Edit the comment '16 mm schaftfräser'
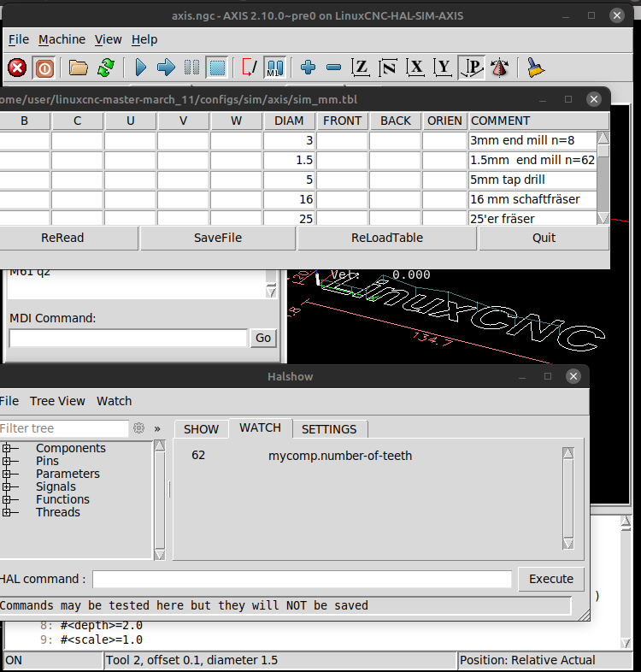Viewport: 641px width, 672px height. [532, 200]
